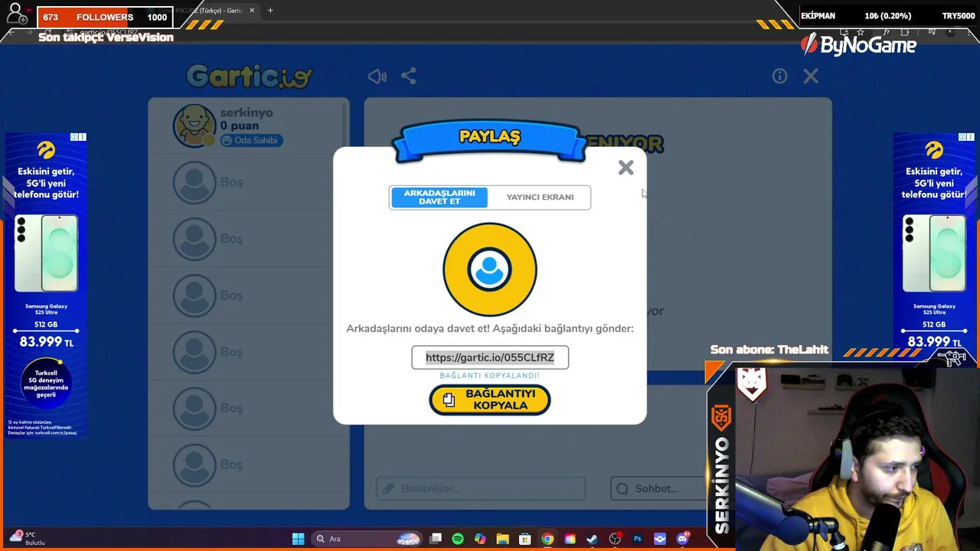Screen dimensions: 980x551
Task: Click the ByNoGame logo
Action: tap(858, 45)
